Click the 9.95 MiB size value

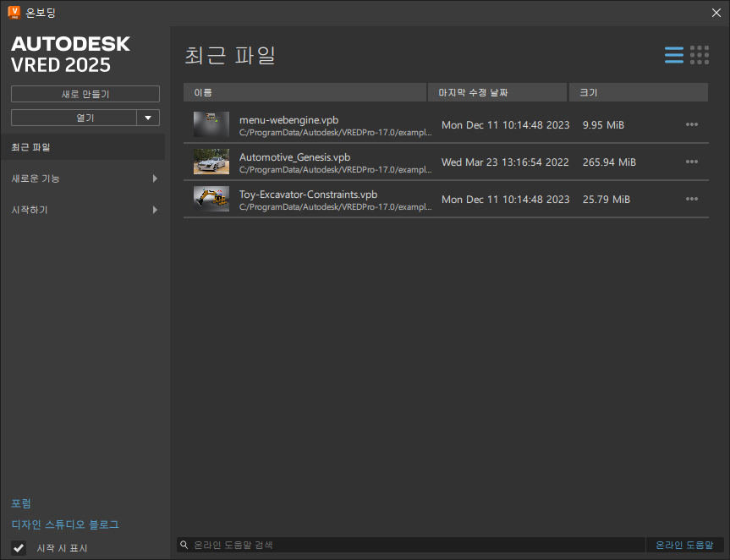click(603, 124)
